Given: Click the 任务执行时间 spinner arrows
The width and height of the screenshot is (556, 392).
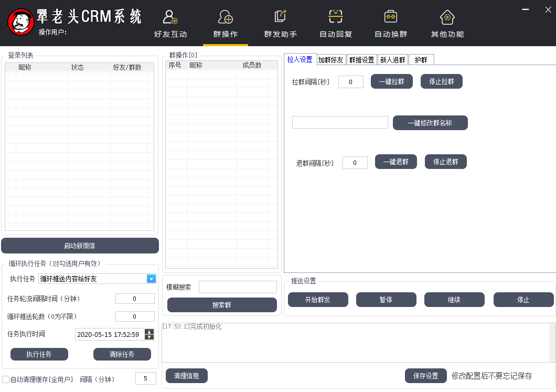Looking at the screenshot, I should click(149, 334).
